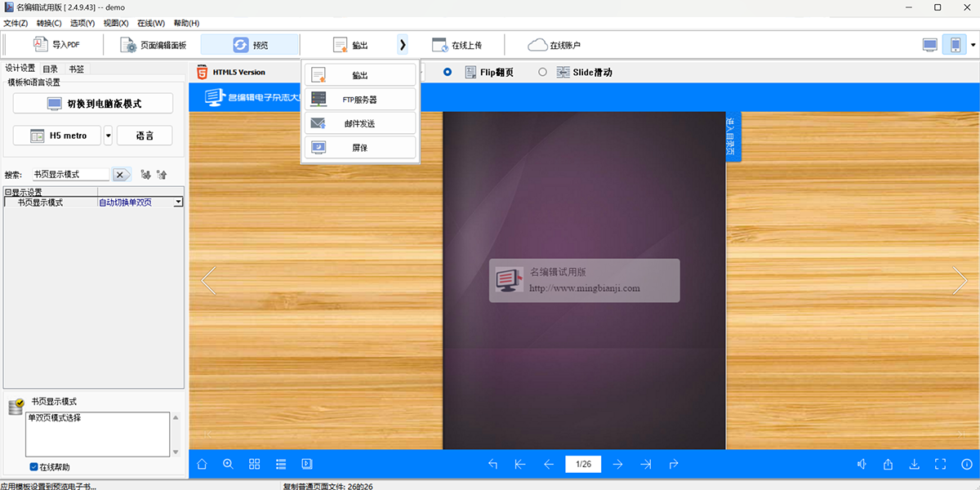Open the 书页显示模式 dropdown value list
The image size is (980, 490).
(178, 203)
